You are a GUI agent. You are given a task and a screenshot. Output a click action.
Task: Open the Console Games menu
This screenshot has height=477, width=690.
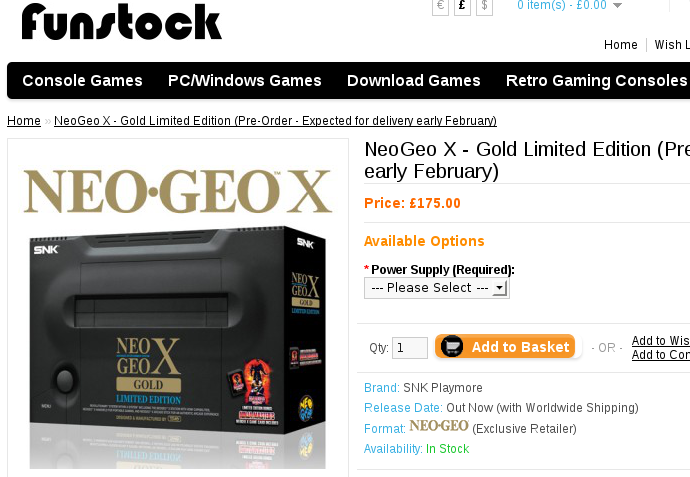(x=82, y=81)
